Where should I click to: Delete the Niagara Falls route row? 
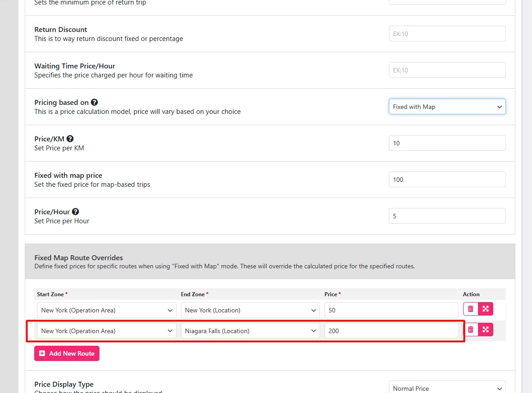tap(470, 330)
